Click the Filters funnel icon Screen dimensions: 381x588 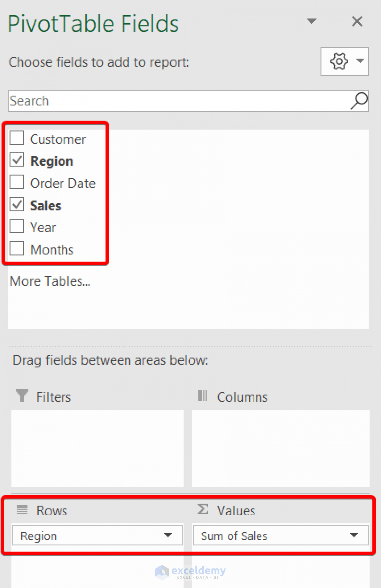click(22, 396)
